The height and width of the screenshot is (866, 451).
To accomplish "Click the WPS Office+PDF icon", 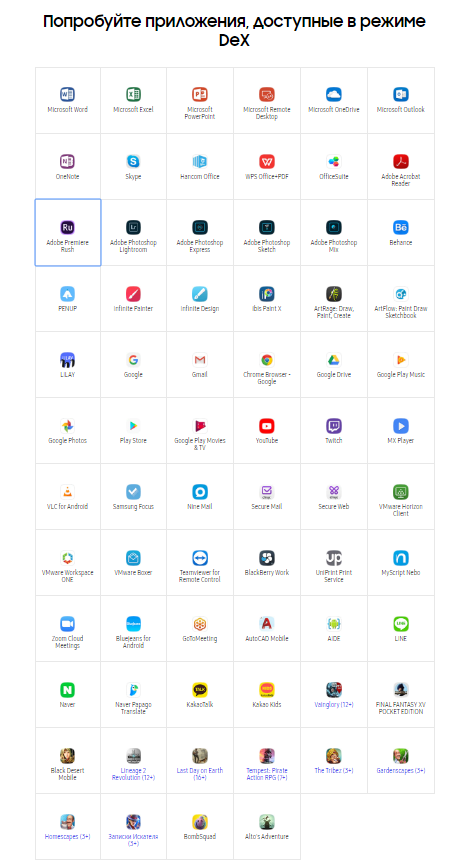I will tap(267, 162).
